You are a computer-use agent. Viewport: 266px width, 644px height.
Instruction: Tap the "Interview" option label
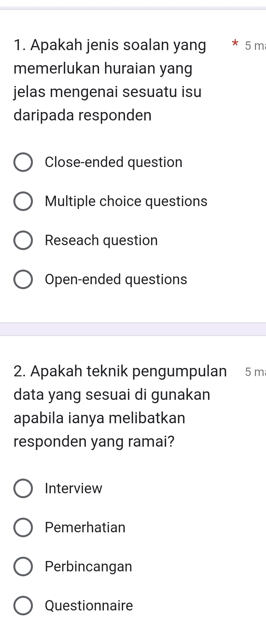74,488
